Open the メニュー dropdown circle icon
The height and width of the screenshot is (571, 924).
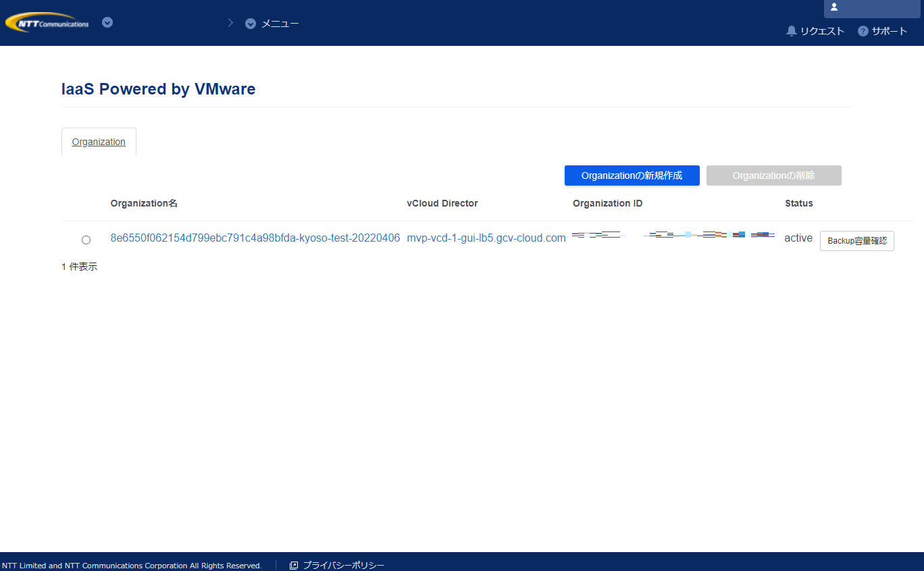251,24
